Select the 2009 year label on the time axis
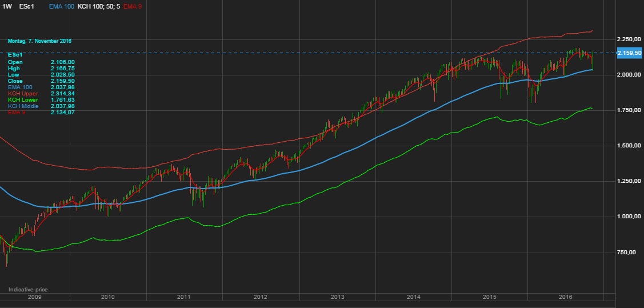 tap(34, 297)
